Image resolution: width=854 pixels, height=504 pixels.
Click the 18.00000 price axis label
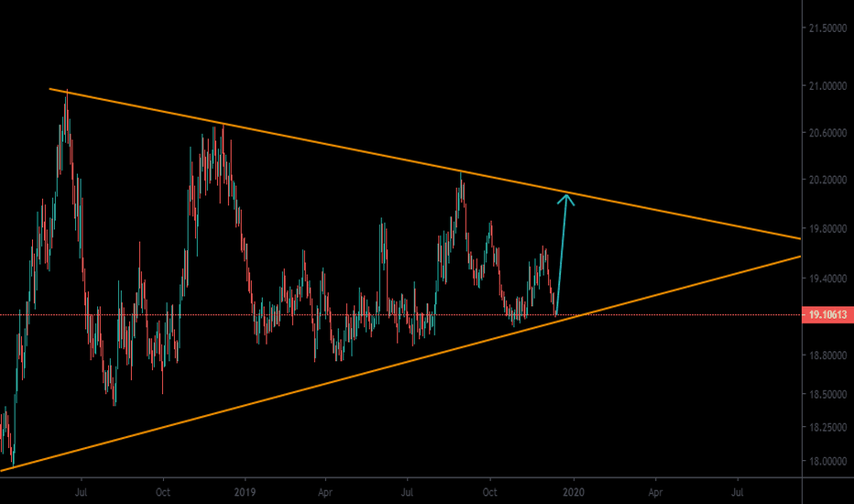tap(827, 462)
